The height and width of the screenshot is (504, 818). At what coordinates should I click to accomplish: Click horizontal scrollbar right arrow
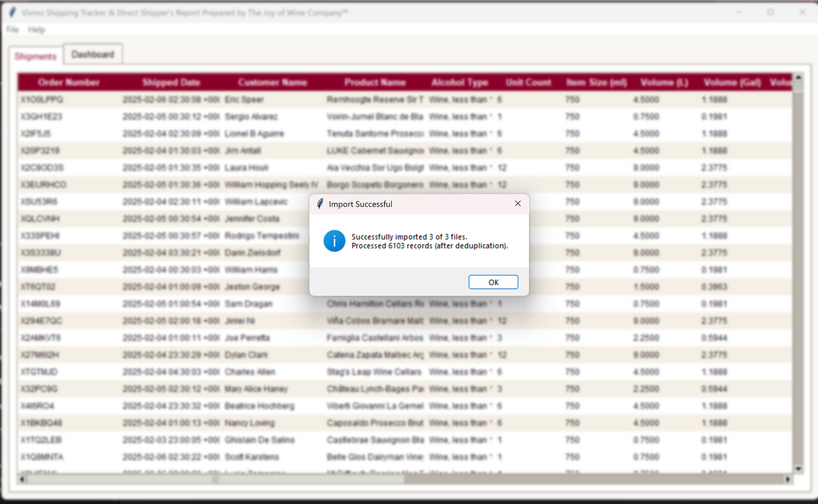tap(788, 479)
